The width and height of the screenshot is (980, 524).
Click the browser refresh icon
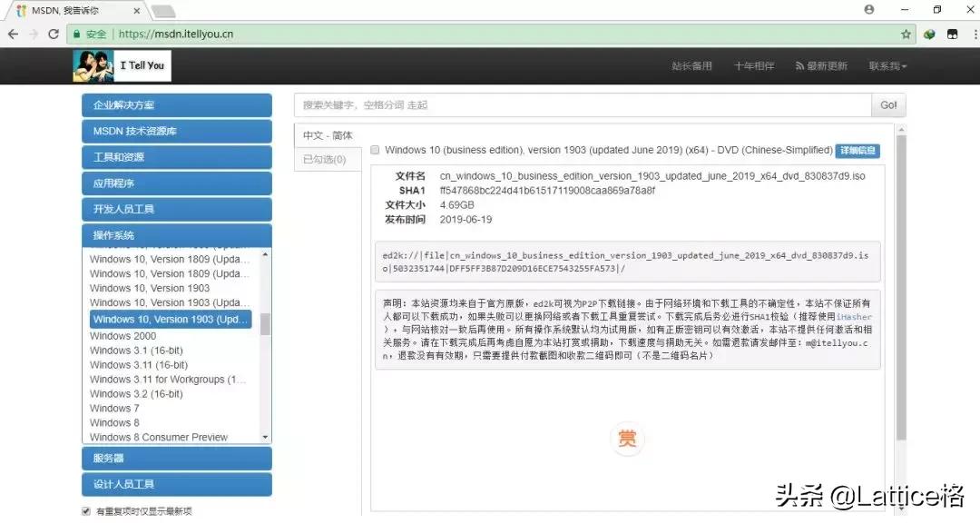[53, 34]
